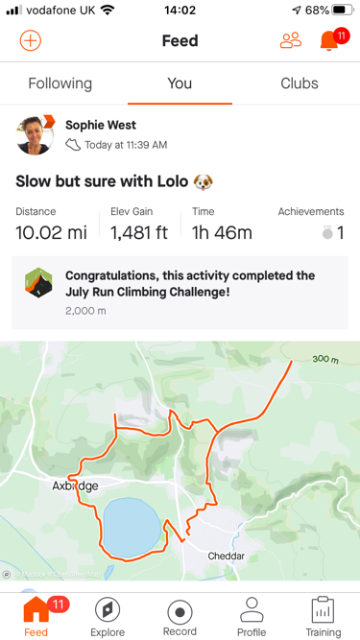
Task: Open Sophie West's profile name
Action: tap(101, 125)
